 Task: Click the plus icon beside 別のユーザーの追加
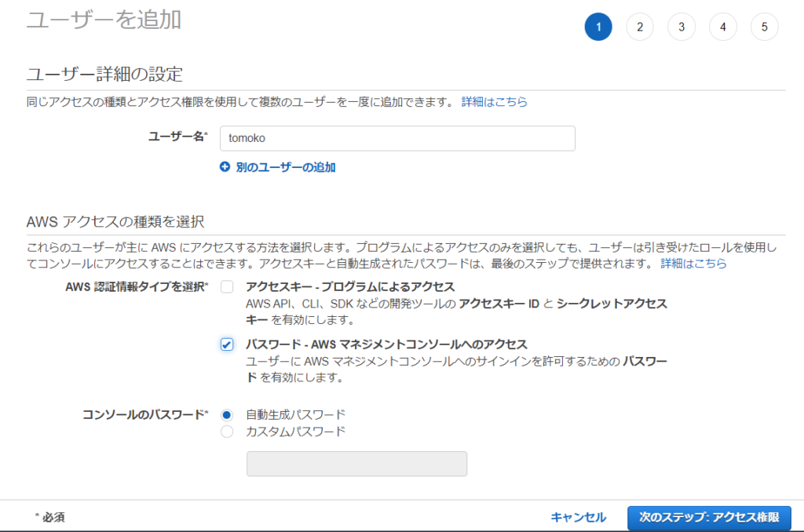[225, 167]
